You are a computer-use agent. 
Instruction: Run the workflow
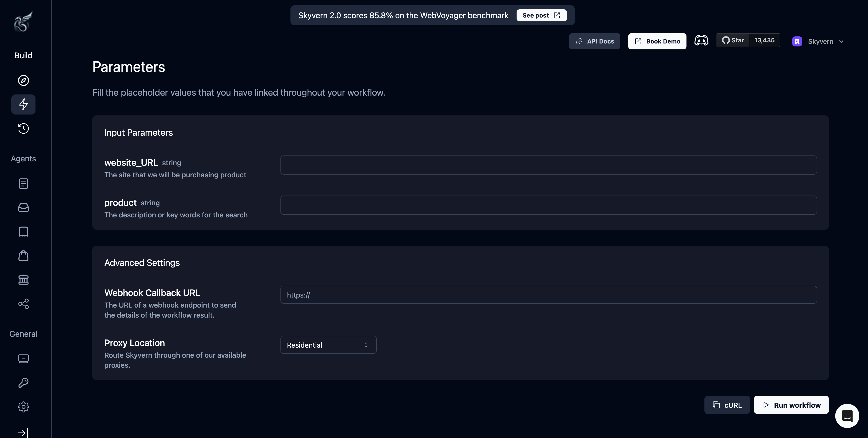791,405
